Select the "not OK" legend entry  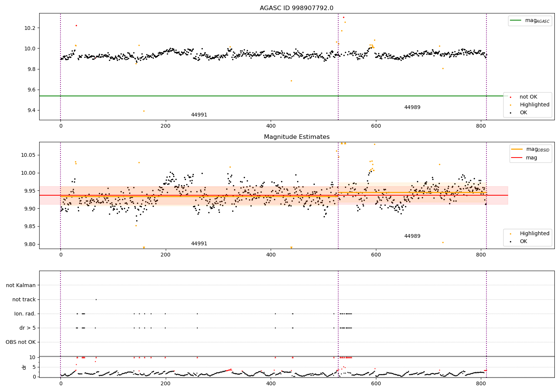(527, 97)
